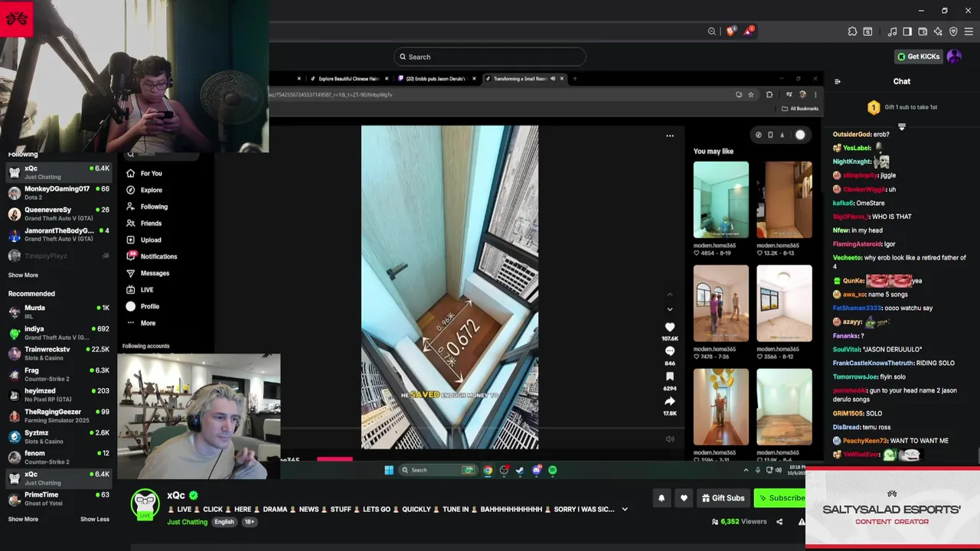Expand the Following list with Show More

[23, 275]
